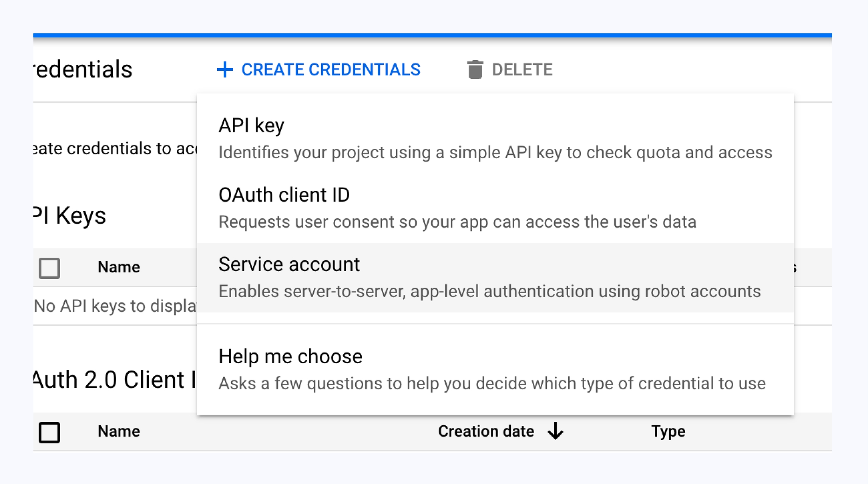The image size is (868, 484).
Task: Click the Type column header
Action: click(x=668, y=431)
